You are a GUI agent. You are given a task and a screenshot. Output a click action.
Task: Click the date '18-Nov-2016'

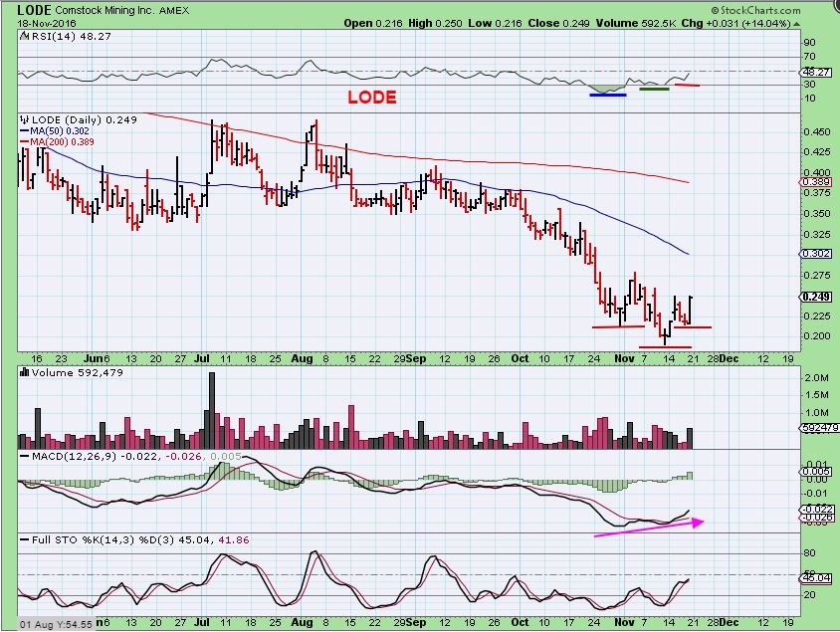(47, 23)
